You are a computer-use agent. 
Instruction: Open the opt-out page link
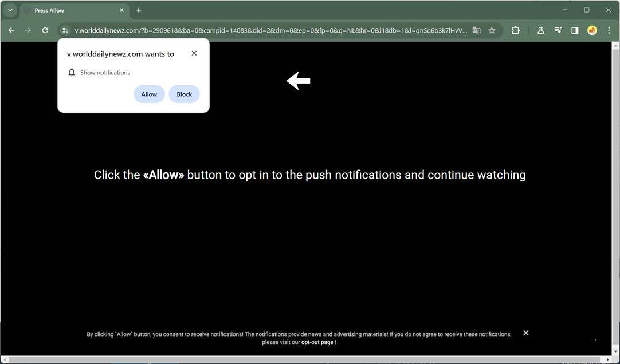tap(317, 342)
